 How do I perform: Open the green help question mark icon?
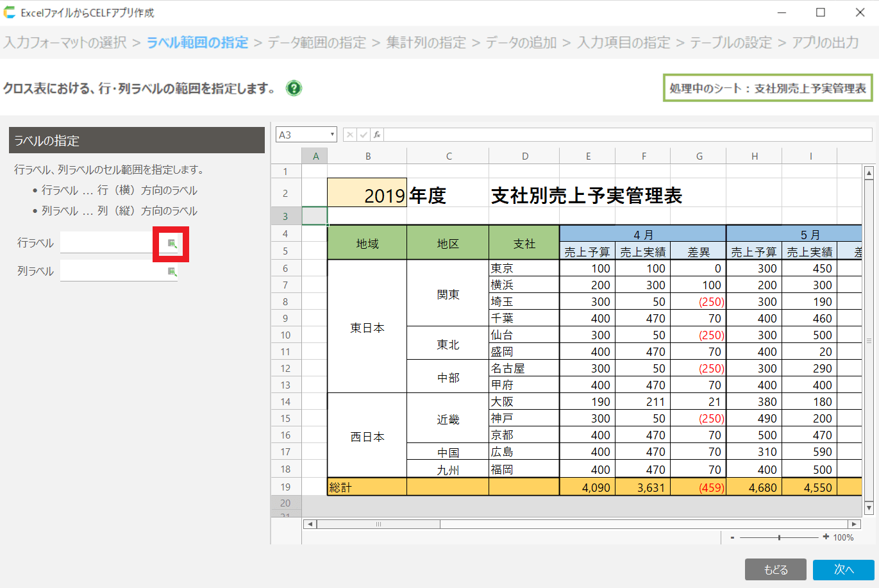click(x=294, y=88)
